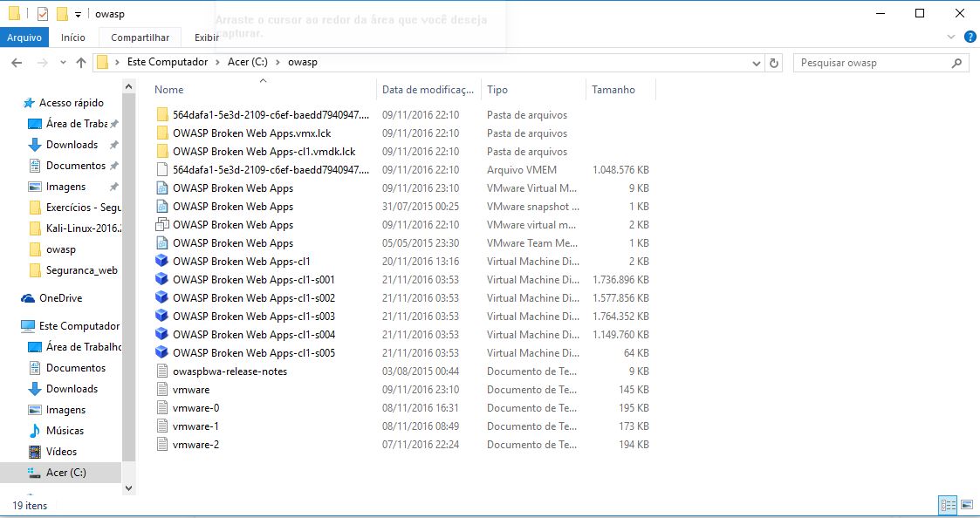This screenshot has width=980, height=518.
Task: Open the Arquivo menu
Action: (x=24, y=37)
